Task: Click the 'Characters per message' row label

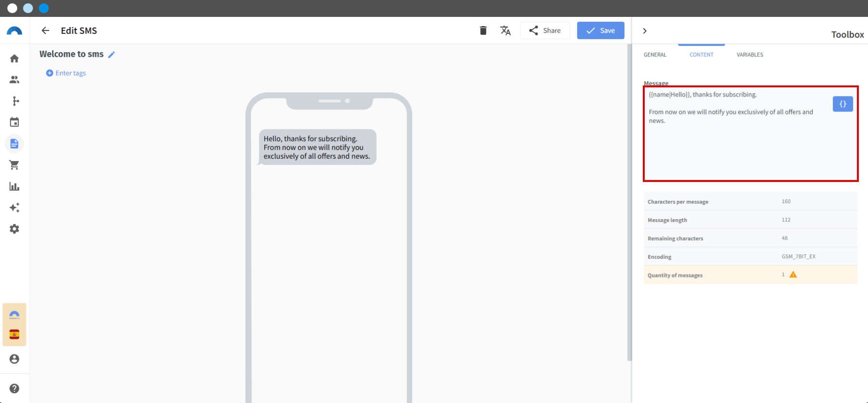Action: 678,202
